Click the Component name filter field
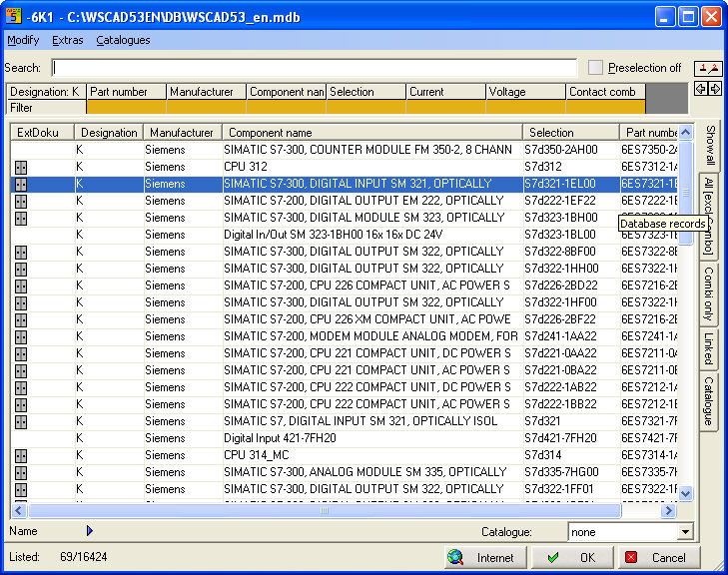The height and width of the screenshot is (575, 728). [x=286, y=107]
